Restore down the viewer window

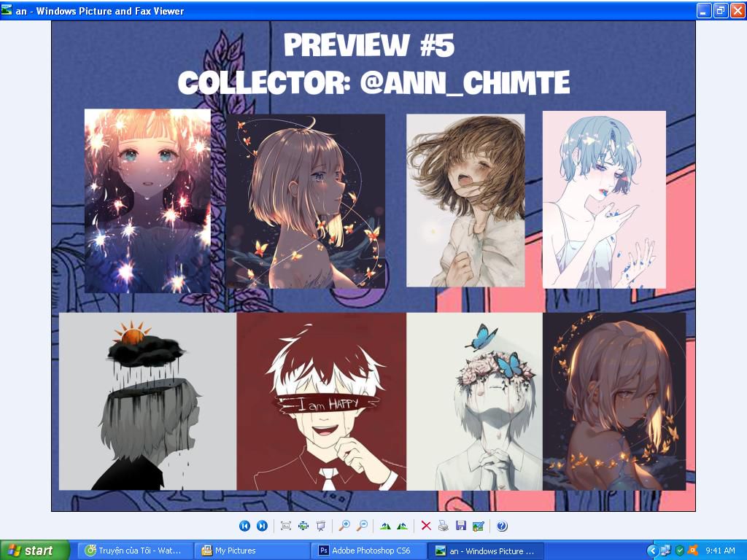click(x=720, y=10)
